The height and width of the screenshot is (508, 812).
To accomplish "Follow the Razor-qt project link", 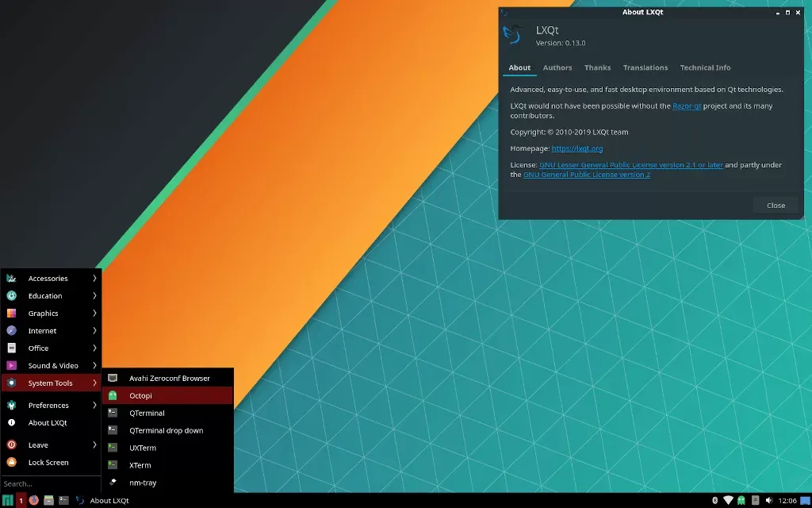I will point(687,106).
